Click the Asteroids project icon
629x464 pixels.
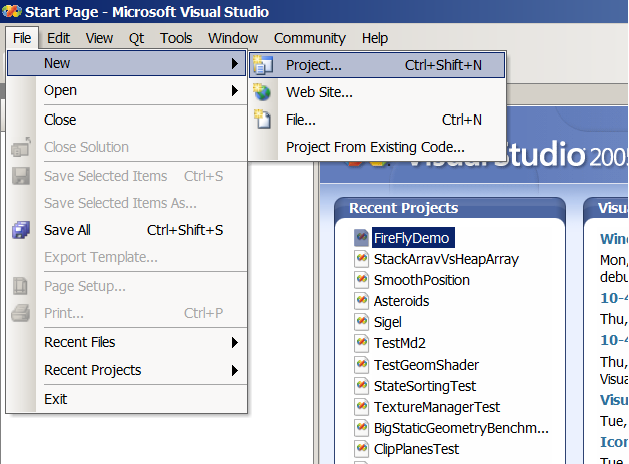[x=362, y=301]
